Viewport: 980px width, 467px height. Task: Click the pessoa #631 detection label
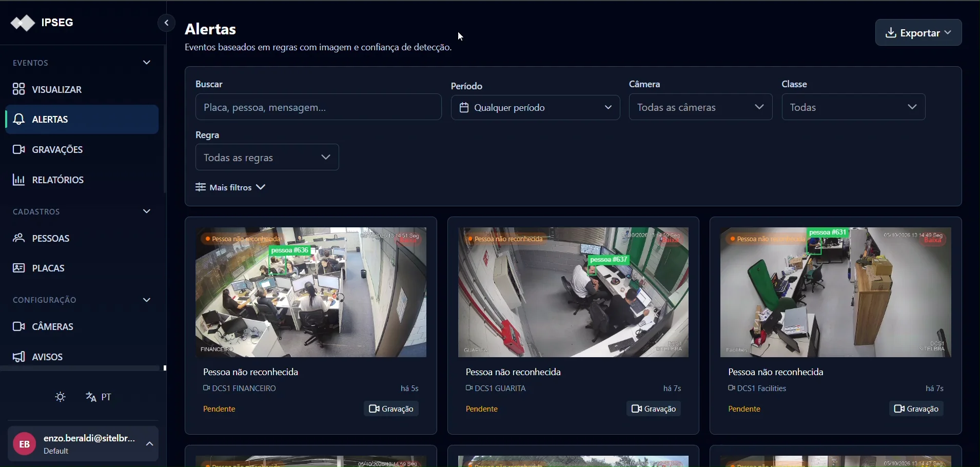click(829, 233)
